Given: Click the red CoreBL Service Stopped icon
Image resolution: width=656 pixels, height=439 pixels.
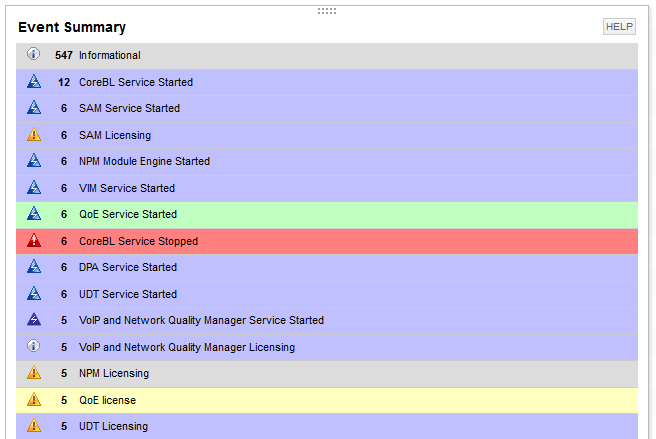Looking at the screenshot, I should click(x=34, y=241).
